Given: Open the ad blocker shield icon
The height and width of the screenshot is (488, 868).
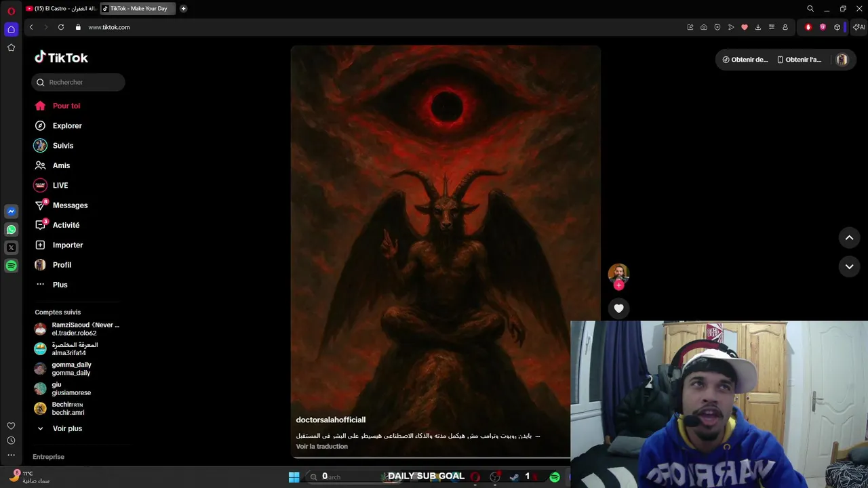Looking at the screenshot, I should click(x=717, y=27).
